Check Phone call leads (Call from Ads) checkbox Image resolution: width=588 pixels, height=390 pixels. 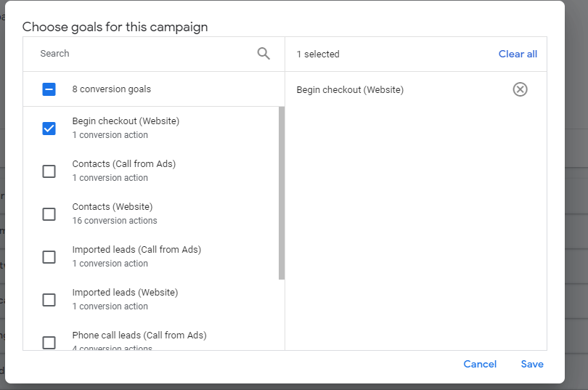(49, 342)
